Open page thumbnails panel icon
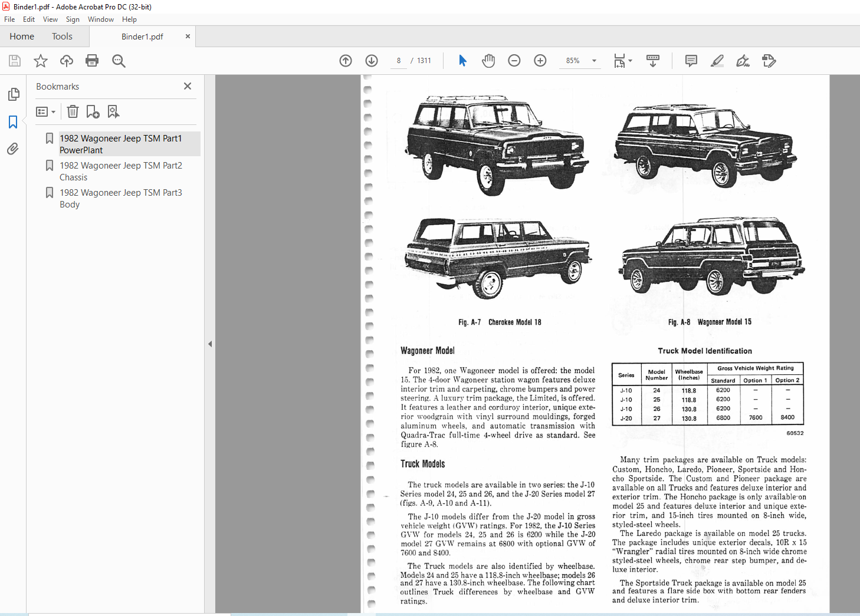Screen dimensions: 860x616 point(13,94)
